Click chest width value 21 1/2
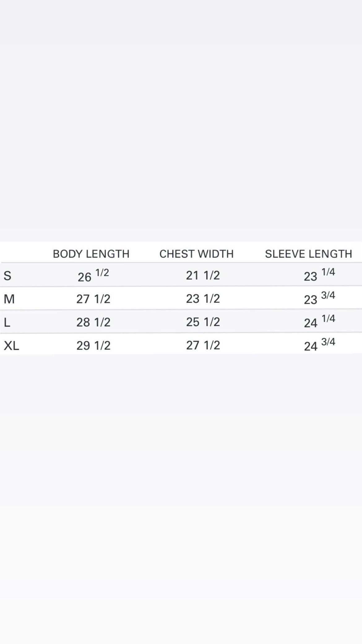This screenshot has height=644, width=362. tap(203, 275)
